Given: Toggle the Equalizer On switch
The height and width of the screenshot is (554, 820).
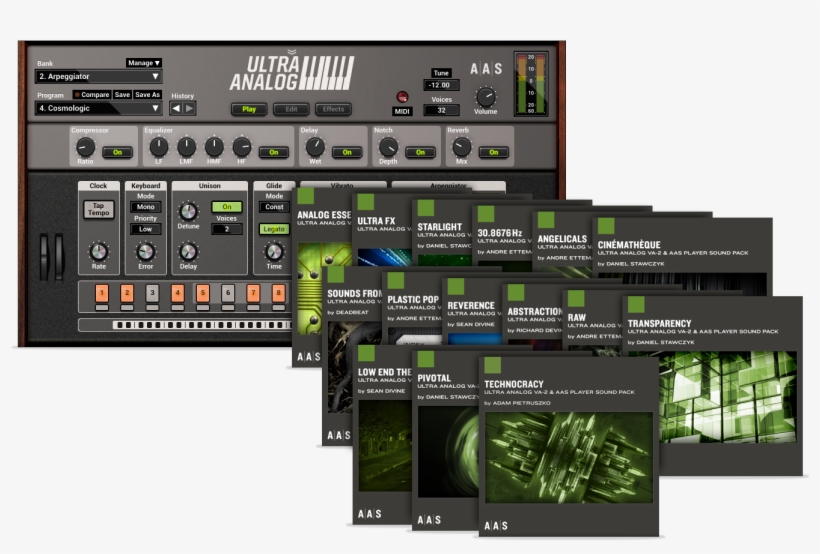Looking at the screenshot, I should pyautogui.click(x=274, y=152).
